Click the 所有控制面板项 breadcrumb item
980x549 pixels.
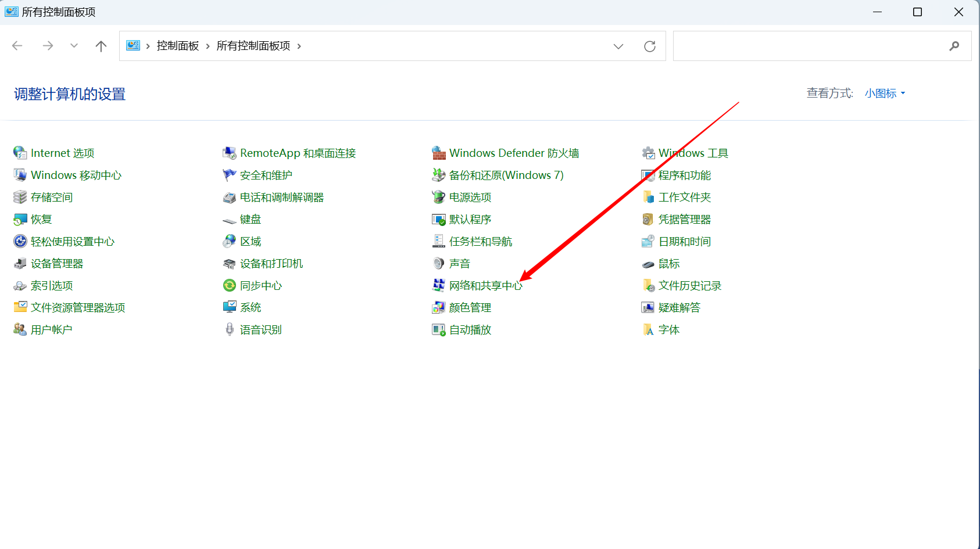[253, 45]
